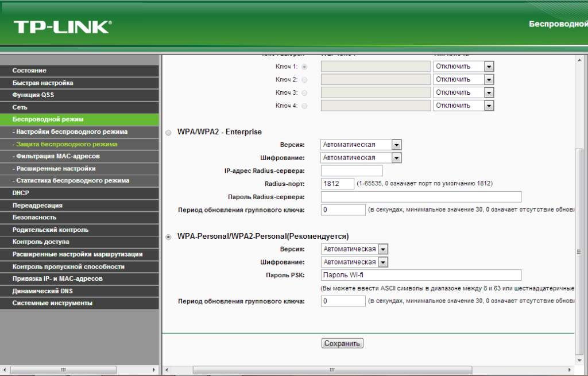The width and height of the screenshot is (588, 376).
Task: Click the content horizontal scrollbar thumb
Action: coord(332,370)
